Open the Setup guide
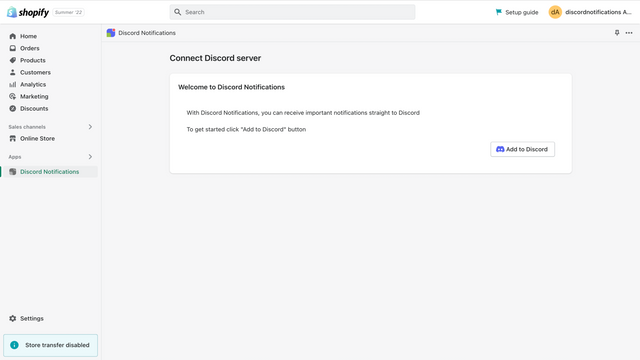This screenshot has width=640, height=360. tap(517, 12)
